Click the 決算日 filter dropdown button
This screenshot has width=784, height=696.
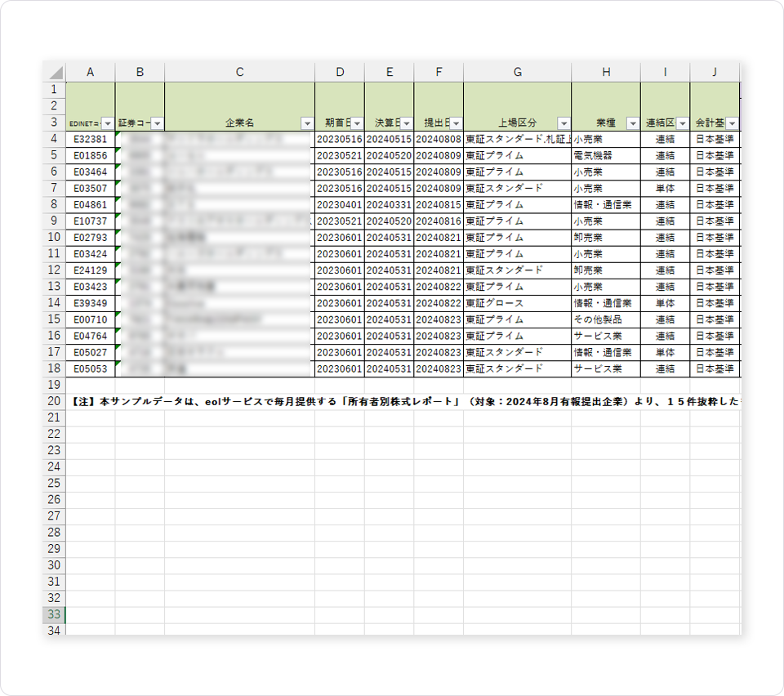[x=406, y=123]
